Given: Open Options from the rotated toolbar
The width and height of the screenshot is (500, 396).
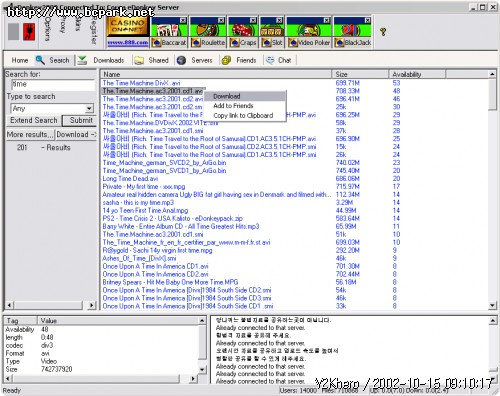Looking at the screenshot, I should point(48,29).
